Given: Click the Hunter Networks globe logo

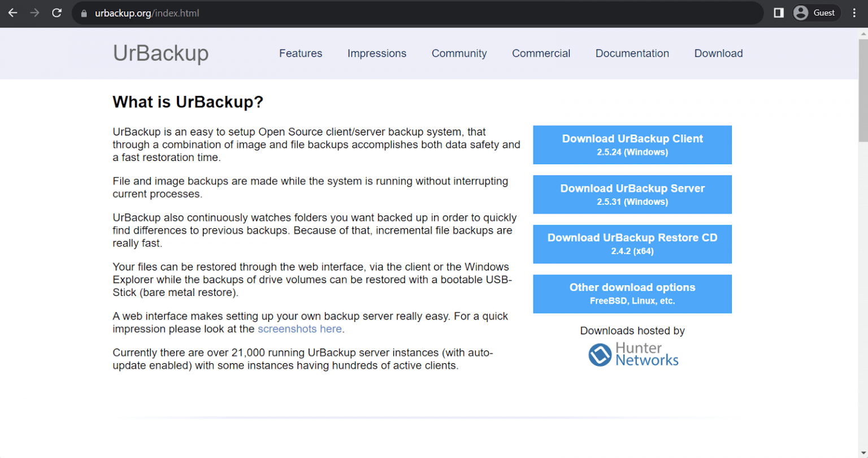Looking at the screenshot, I should 600,355.
